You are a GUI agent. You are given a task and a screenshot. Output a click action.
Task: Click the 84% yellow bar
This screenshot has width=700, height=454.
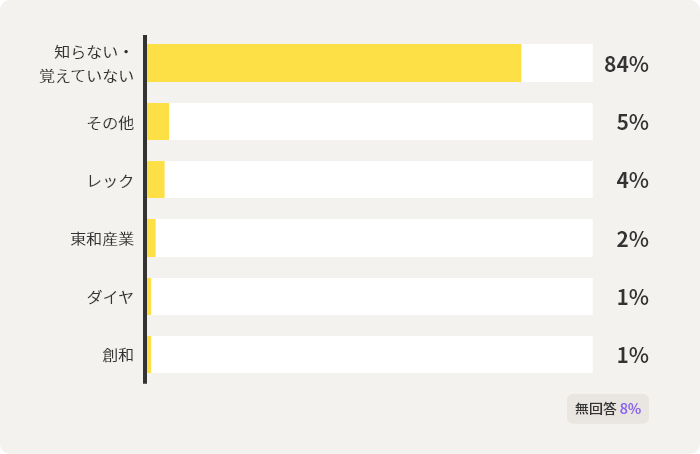[334, 63]
